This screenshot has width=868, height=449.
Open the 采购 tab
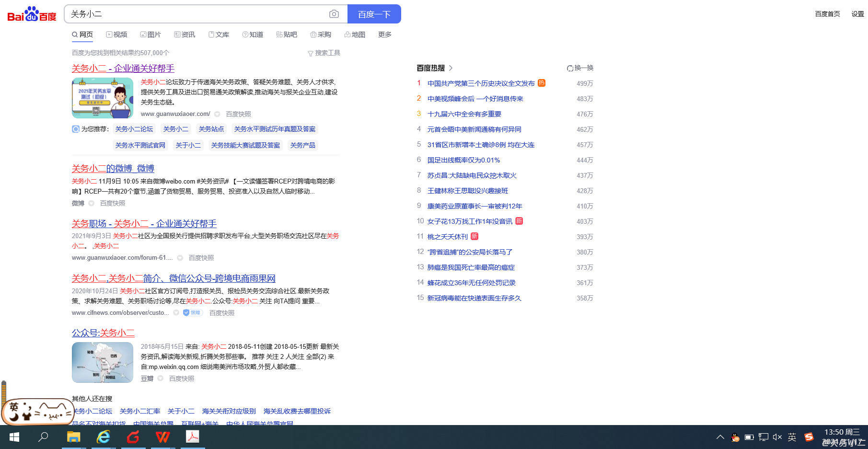[x=321, y=35]
